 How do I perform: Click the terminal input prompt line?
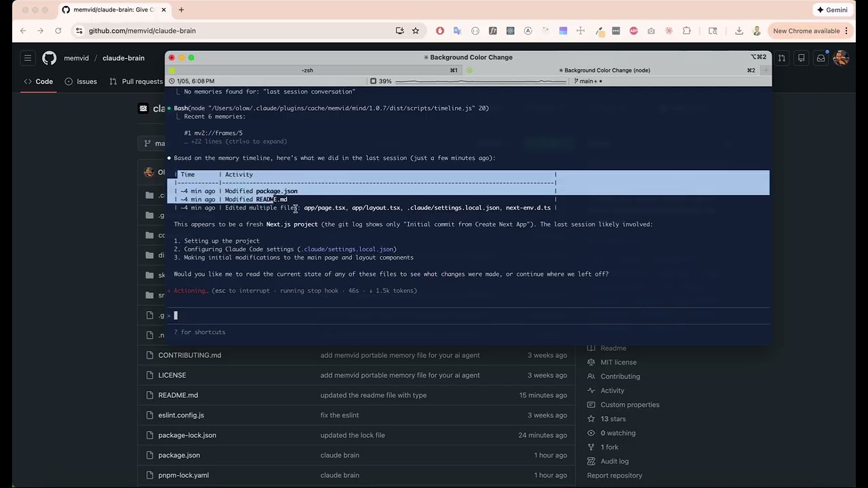tap(468, 315)
